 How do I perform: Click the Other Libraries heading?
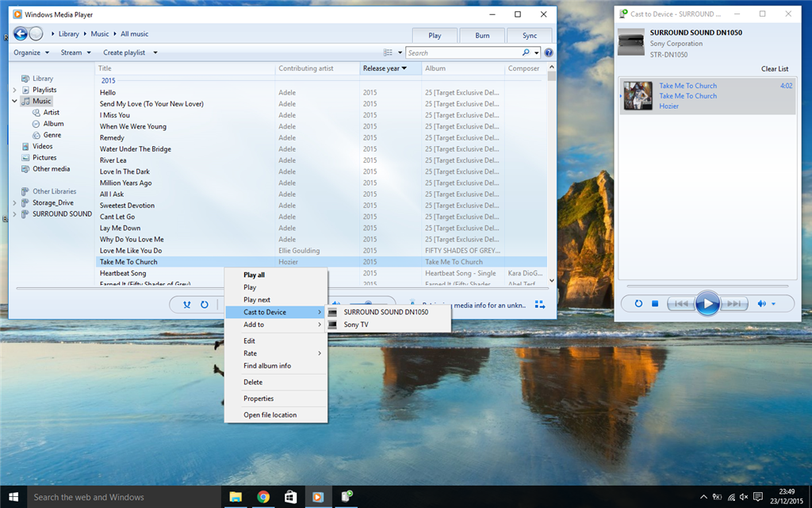point(54,191)
